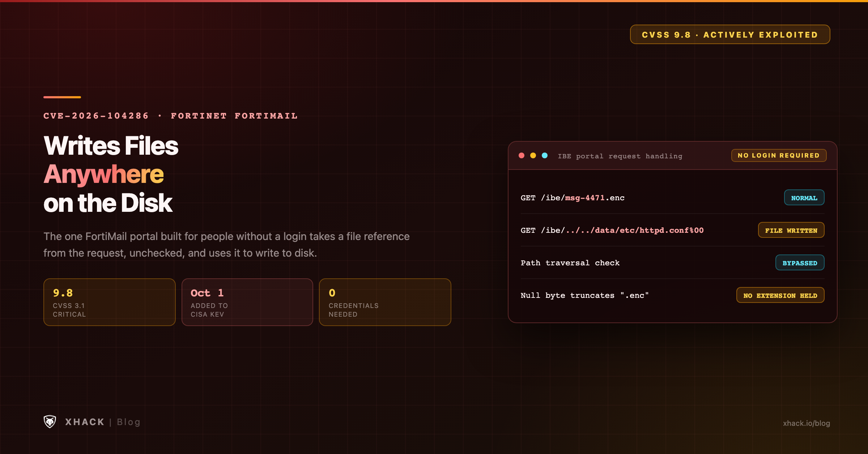Click the Blog label beside XHACK

pos(129,422)
